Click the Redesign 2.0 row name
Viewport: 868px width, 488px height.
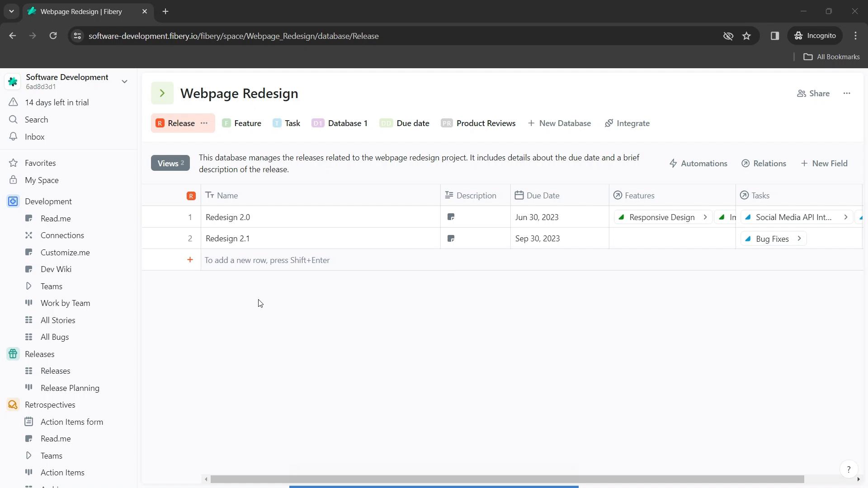[x=228, y=217]
